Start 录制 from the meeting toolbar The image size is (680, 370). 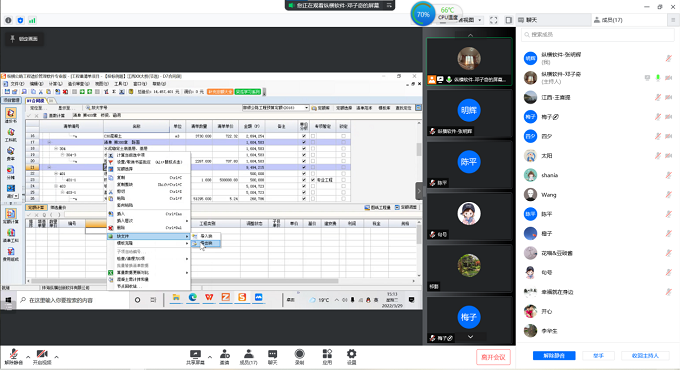299,357
